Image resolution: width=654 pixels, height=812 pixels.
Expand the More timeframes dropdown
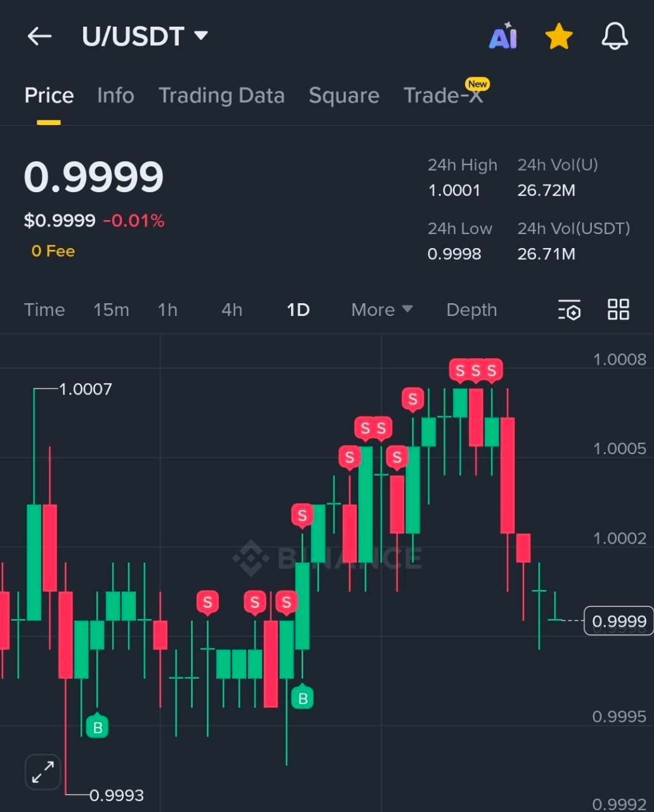(x=382, y=310)
